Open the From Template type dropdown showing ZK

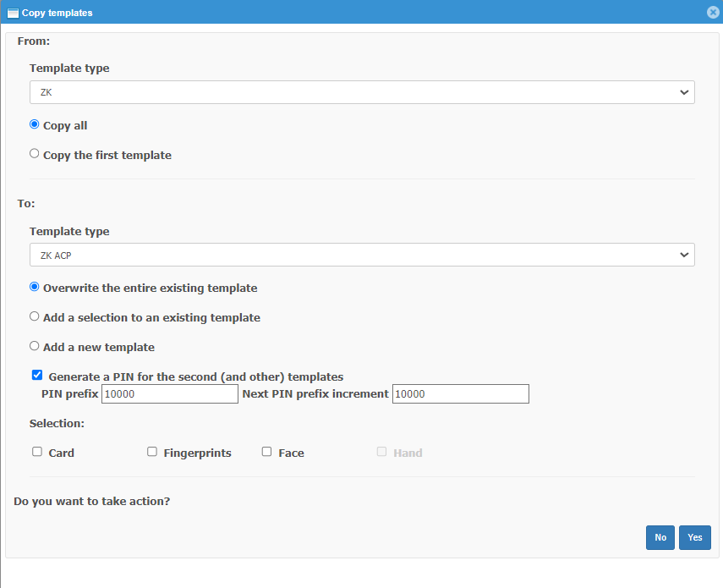[x=362, y=92]
